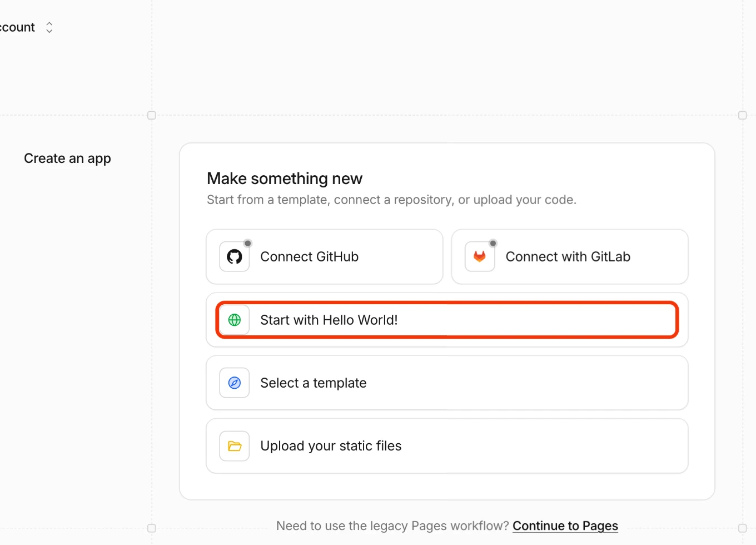Click the green globe Hello World icon

click(x=235, y=320)
